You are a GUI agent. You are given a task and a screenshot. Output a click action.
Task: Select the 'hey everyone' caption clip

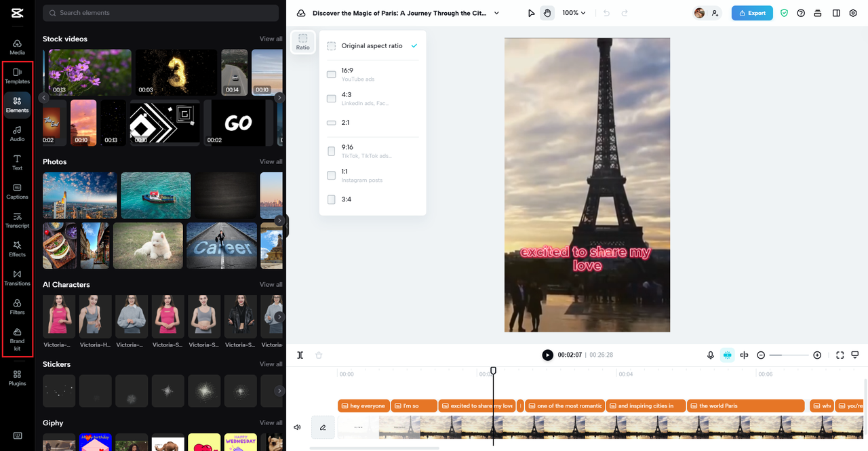363,406
